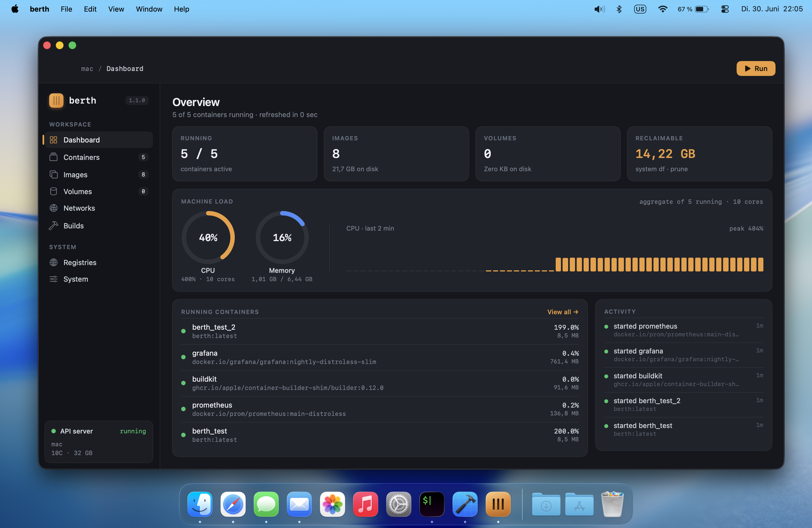Click the started prometheus activity entry

point(683,330)
